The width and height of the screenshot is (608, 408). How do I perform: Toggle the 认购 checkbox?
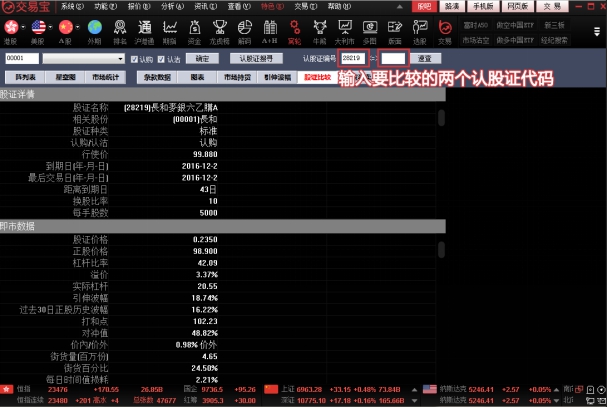(x=137, y=59)
